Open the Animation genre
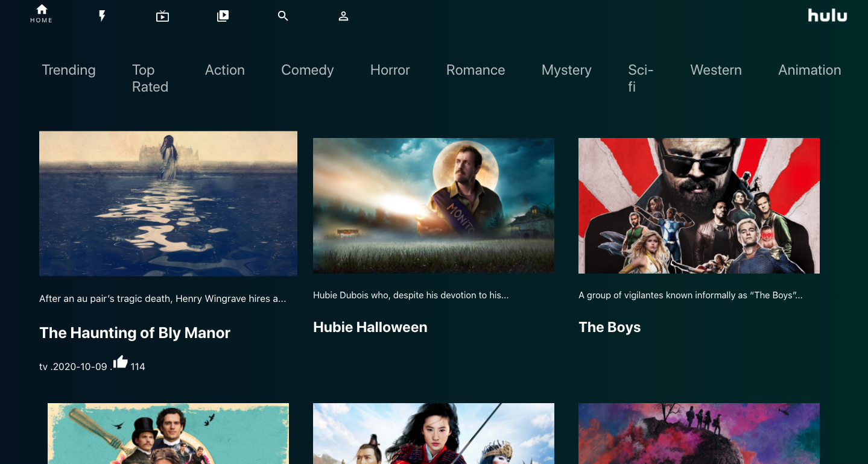Image resolution: width=868 pixels, height=464 pixels. tap(809, 70)
